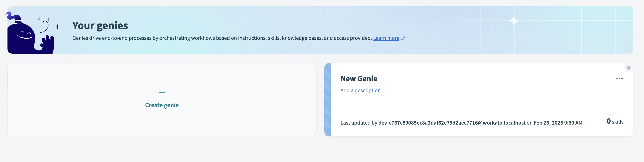Click the Create genie label

click(162, 105)
